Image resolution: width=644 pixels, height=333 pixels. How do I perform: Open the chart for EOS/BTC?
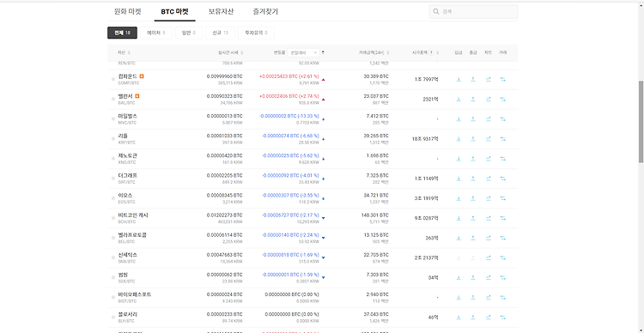488,198
